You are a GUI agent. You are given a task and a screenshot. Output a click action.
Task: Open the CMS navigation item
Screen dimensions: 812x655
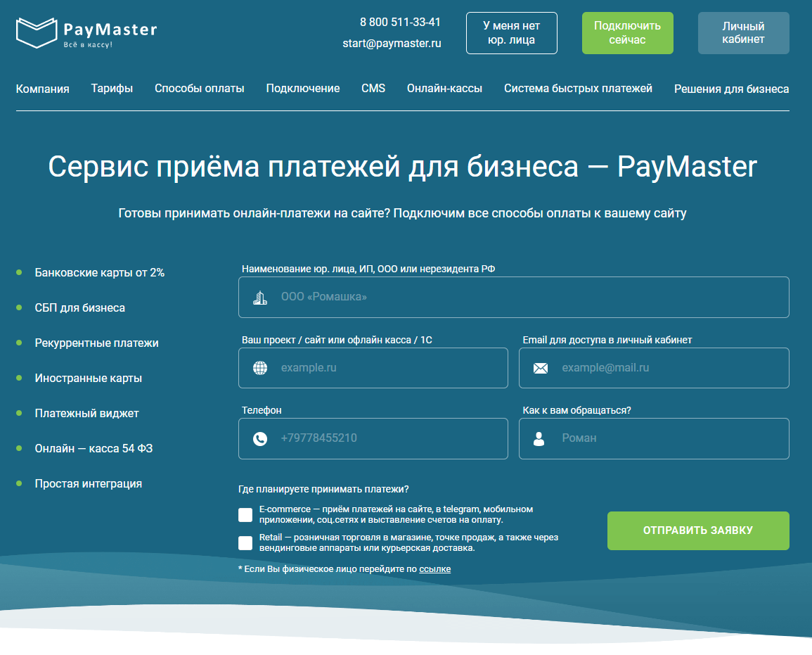[373, 89]
